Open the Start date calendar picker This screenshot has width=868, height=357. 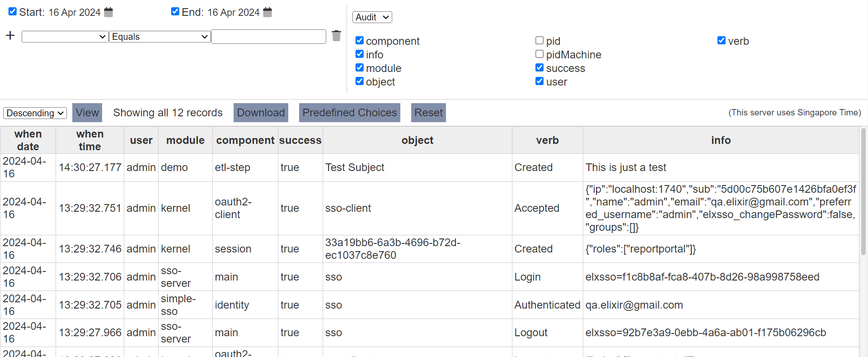click(108, 12)
